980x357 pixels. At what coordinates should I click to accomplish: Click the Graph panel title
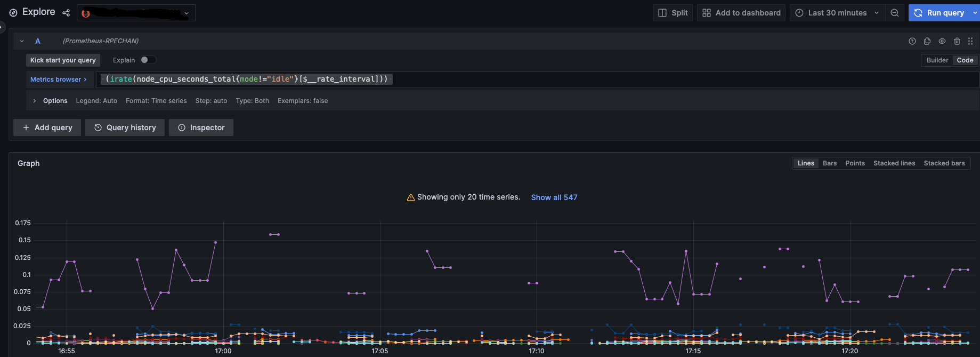coord(29,163)
